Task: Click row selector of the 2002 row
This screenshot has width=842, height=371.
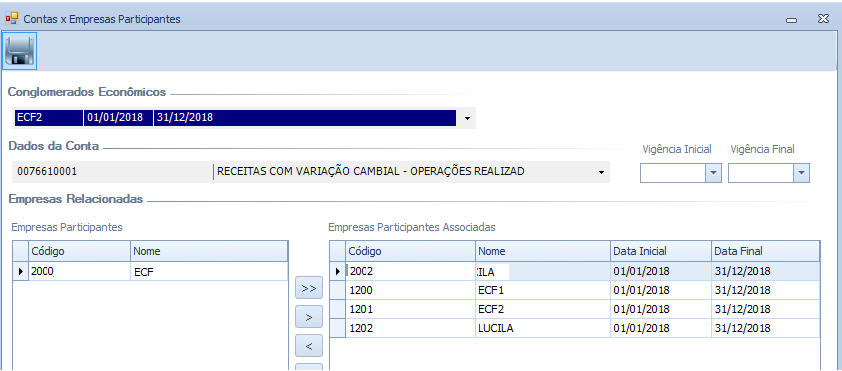Action: [x=337, y=272]
